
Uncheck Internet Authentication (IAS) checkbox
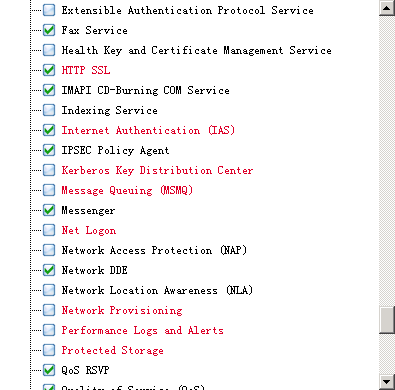point(49,130)
